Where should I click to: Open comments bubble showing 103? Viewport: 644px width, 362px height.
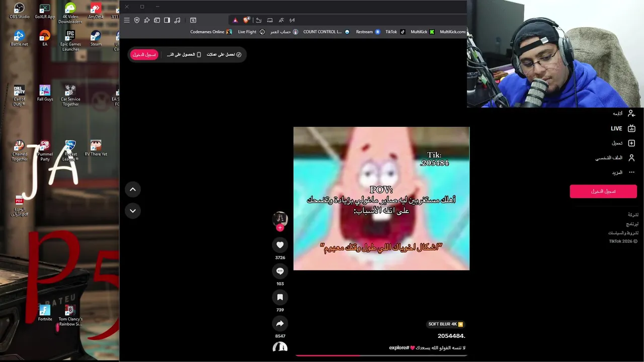[x=280, y=271]
